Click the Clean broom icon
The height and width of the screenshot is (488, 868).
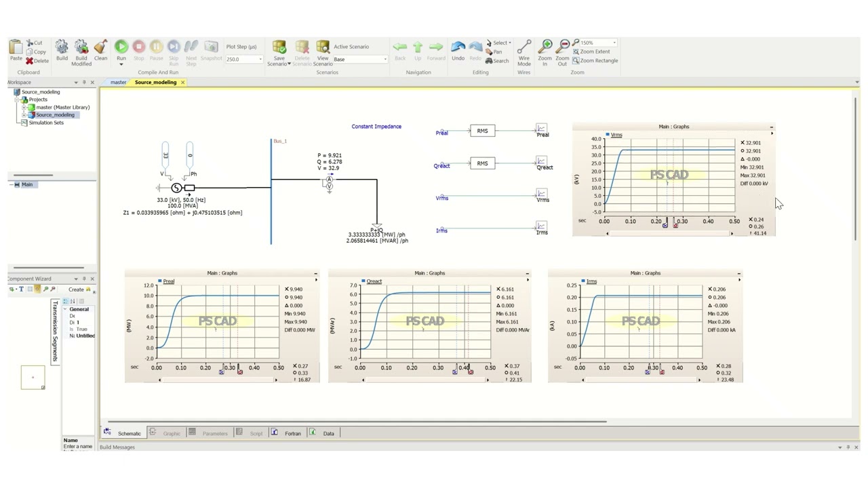coord(100,47)
